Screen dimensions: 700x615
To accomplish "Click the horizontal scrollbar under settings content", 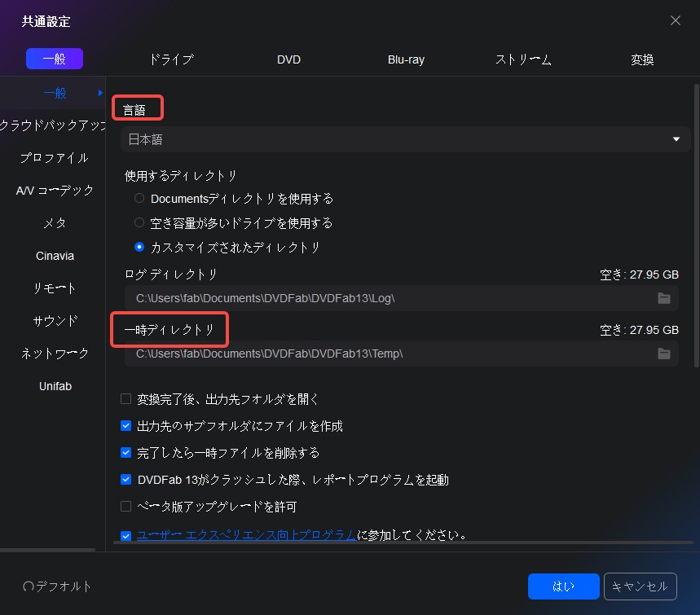I will [x=403, y=543].
